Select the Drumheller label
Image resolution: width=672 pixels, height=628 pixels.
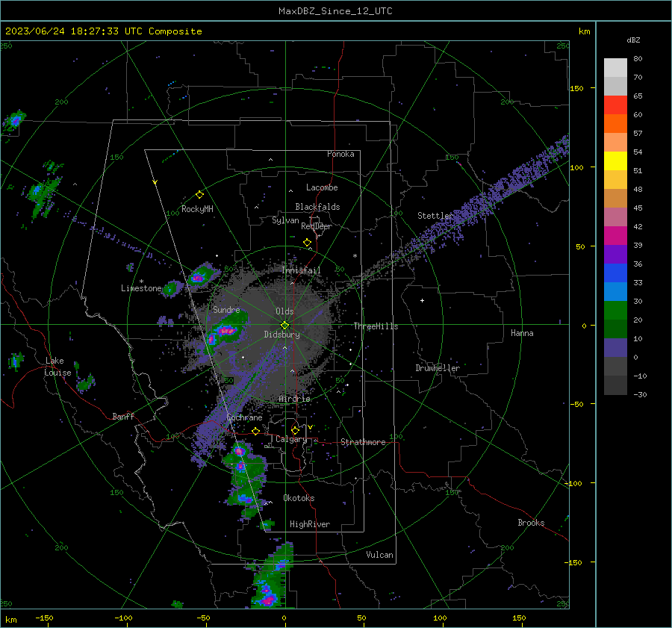(438, 368)
